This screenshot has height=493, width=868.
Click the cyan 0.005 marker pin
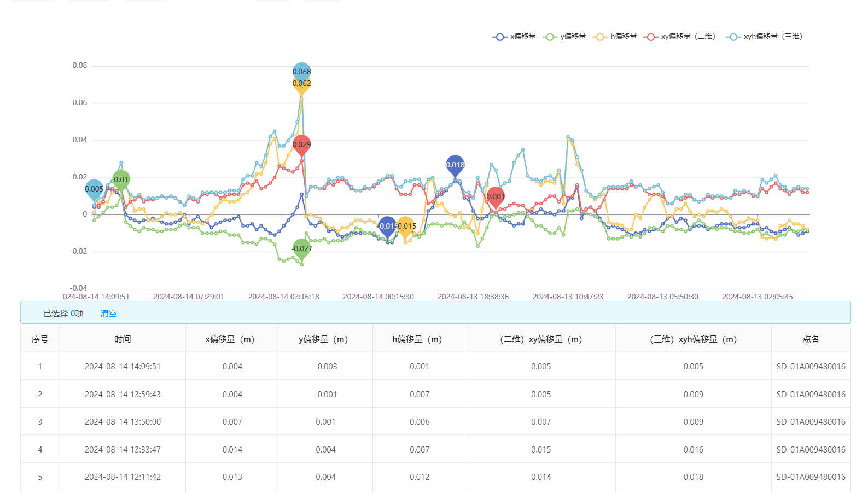tap(94, 189)
